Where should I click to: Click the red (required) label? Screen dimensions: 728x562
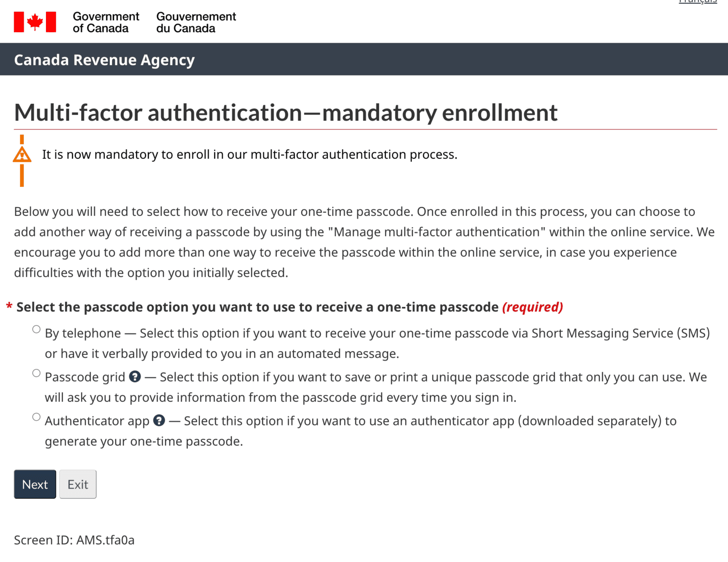[x=532, y=307]
